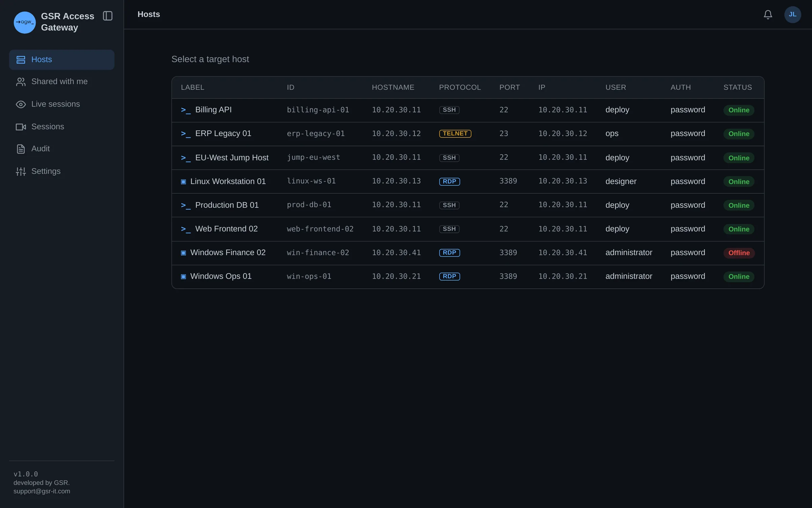812x508 pixels.
Task: Click the terminal icon beside Billing API
Action: tap(186, 110)
